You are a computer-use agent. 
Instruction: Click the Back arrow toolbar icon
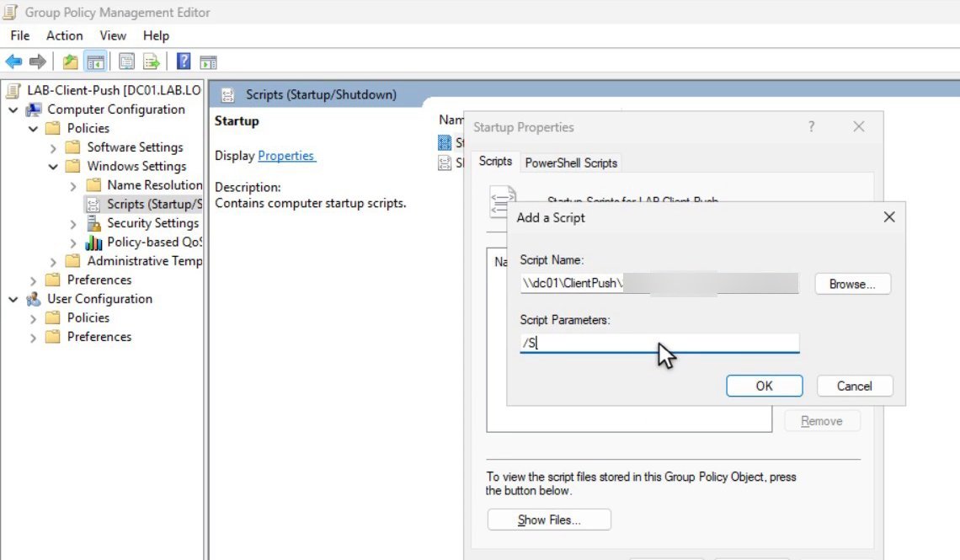pyautogui.click(x=13, y=61)
